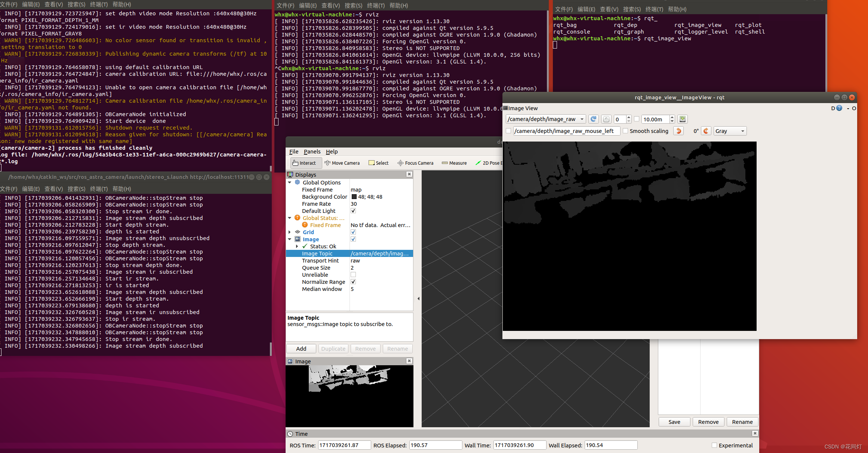Open the rviz File menu

tap(294, 152)
